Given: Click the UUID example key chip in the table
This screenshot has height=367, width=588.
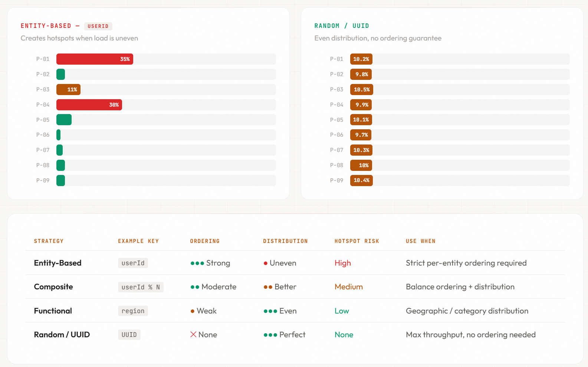Looking at the screenshot, I should coord(129,335).
